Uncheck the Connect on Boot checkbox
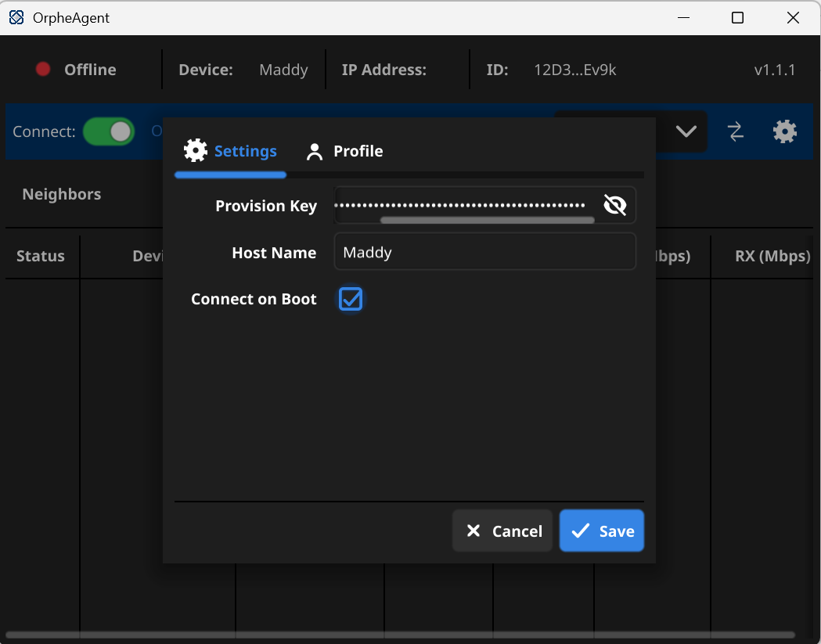The width and height of the screenshot is (821, 644). 351,298
